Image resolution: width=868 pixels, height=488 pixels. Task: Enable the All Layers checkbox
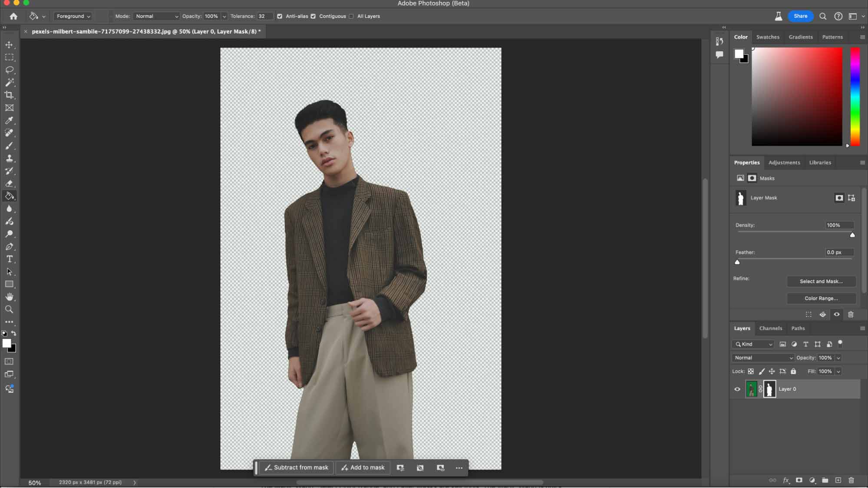coord(351,16)
